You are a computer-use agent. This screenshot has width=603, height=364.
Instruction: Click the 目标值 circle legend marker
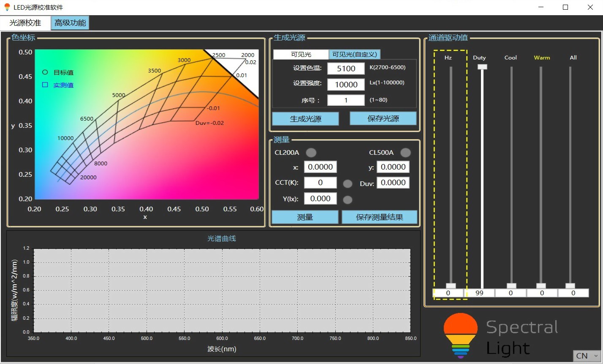coord(45,72)
